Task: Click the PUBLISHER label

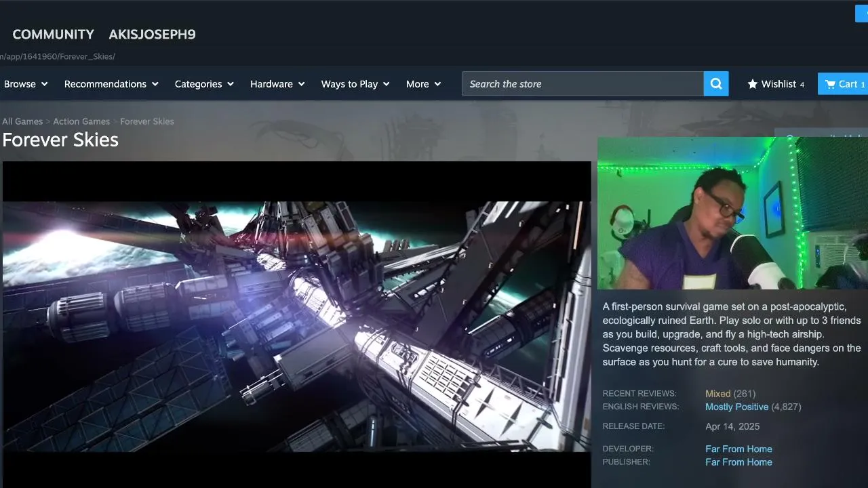Action: [x=626, y=462]
